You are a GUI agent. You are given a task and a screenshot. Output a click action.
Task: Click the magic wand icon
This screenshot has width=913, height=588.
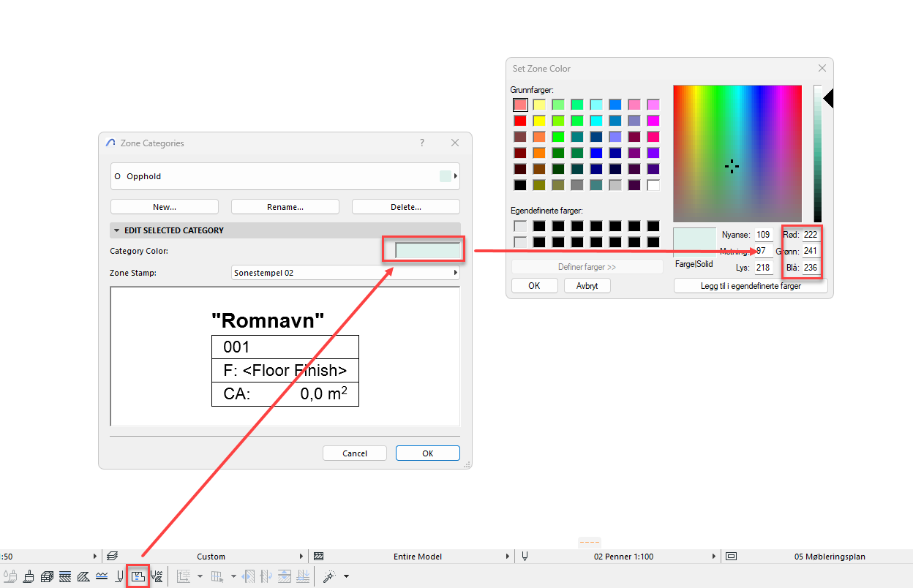330,576
